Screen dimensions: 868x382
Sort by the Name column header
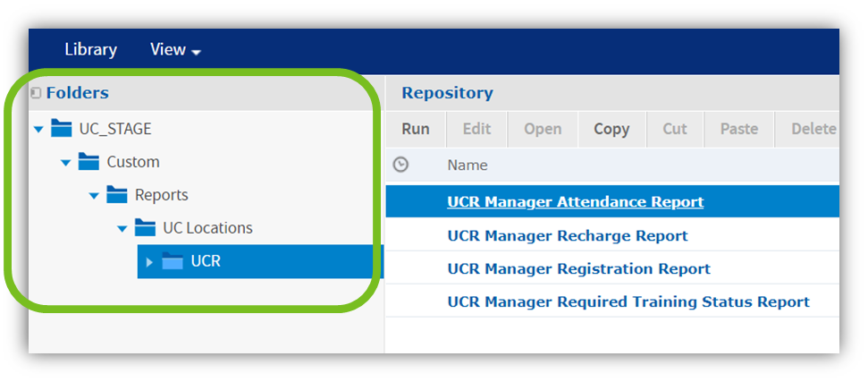pos(468,165)
